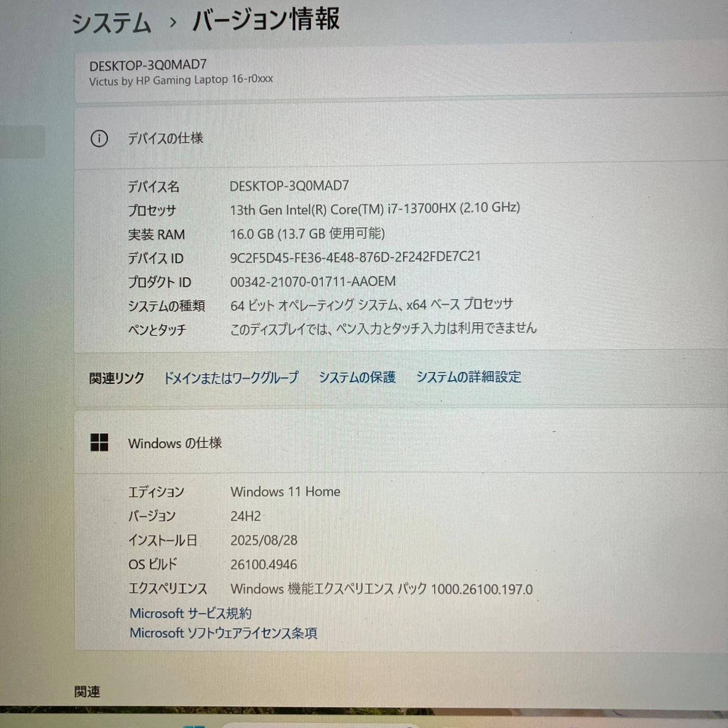Select the install date 2025/08/28
Screen dimensions: 728x728
point(264,540)
